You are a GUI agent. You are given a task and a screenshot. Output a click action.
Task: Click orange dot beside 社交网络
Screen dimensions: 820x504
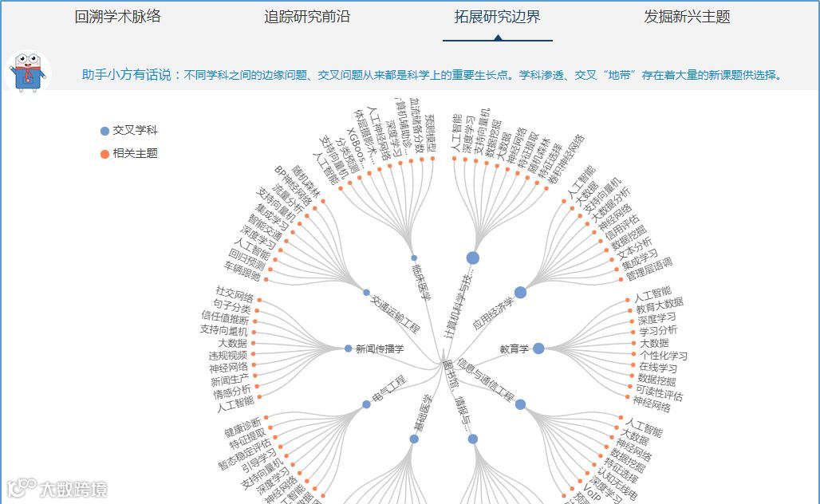click(259, 300)
